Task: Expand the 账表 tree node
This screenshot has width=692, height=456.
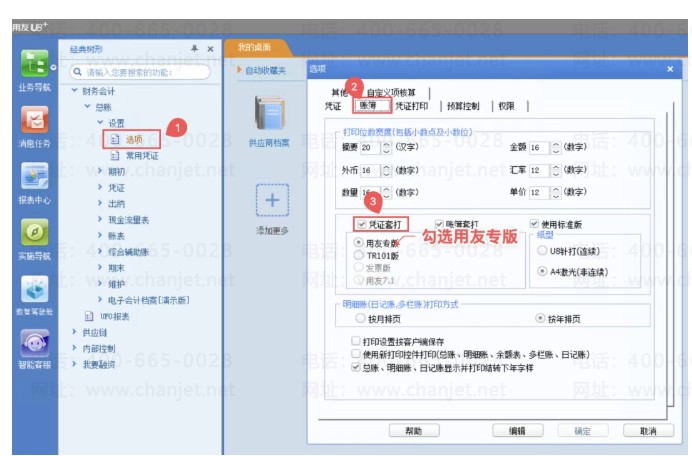Action: [100, 235]
